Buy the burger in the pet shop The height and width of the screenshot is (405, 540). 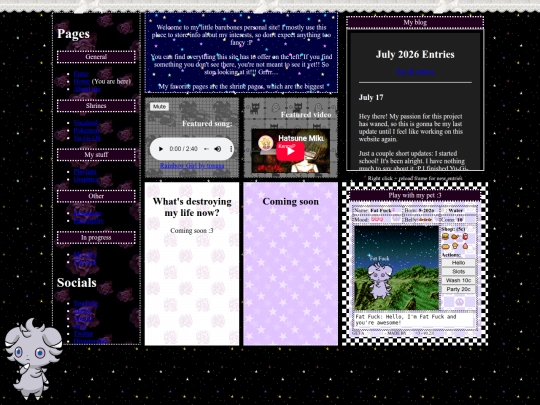pyautogui.click(x=445, y=237)
